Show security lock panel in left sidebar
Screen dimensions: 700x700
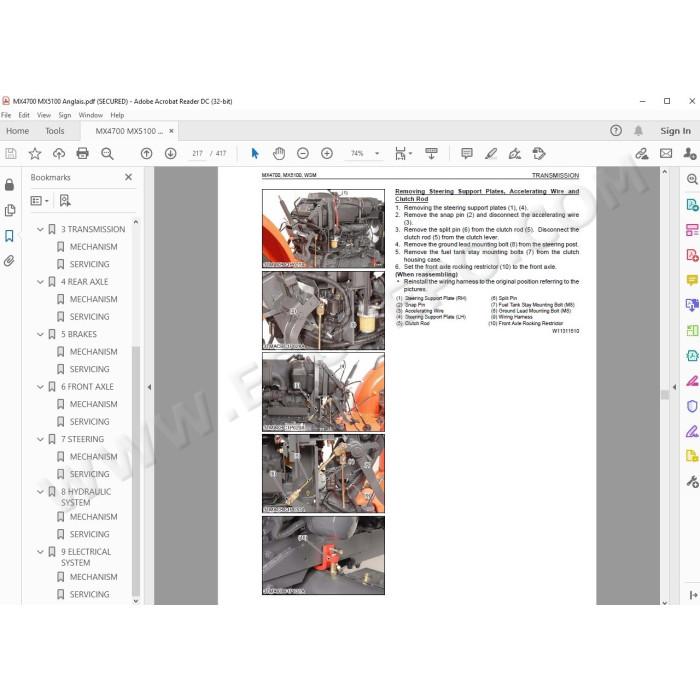9,184
